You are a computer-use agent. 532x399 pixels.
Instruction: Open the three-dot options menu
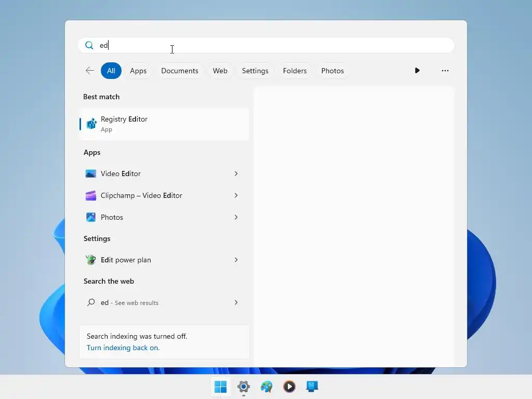[x=445, y=71]
